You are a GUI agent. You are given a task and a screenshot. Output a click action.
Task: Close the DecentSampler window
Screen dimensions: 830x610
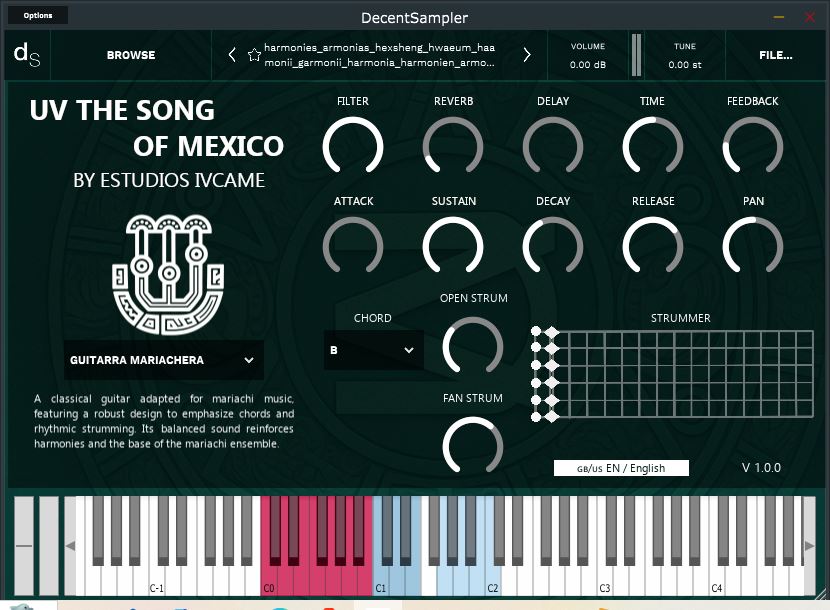tap(810, 17)
